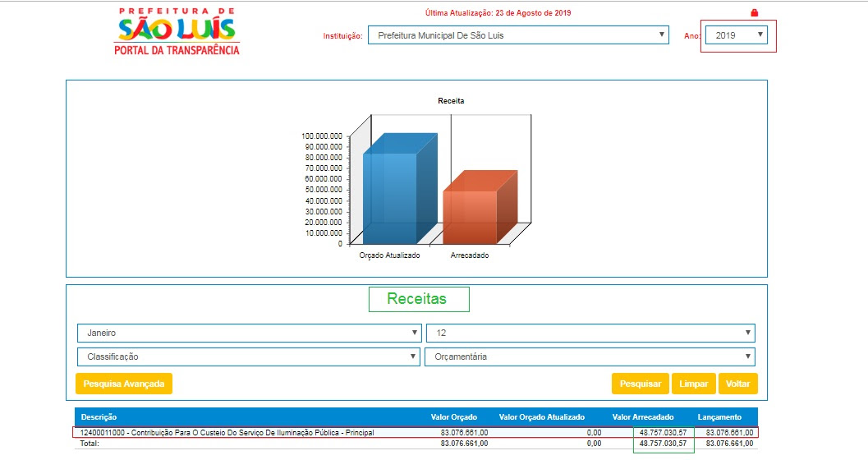The image size is (868, 460).
Task: Sort by the Valor Arrecadado column header
Action: pos(643,416)
